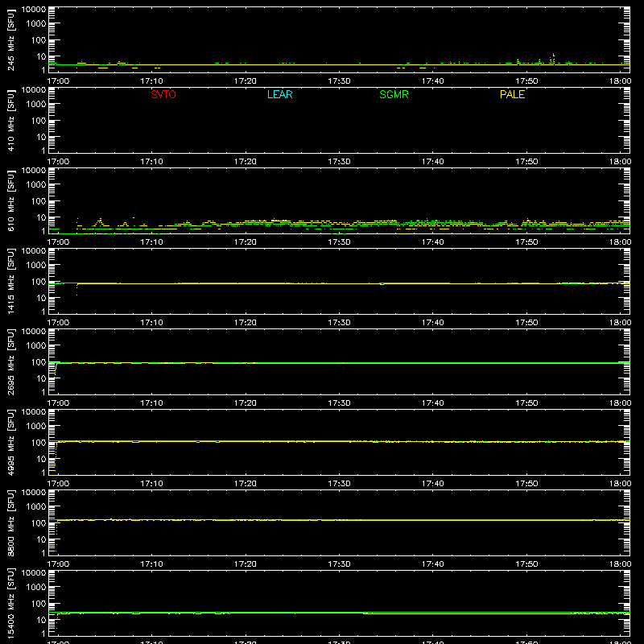Click 17:40 tick under the 410 MHz plot
644x644 pixels.
coord(433,162)
